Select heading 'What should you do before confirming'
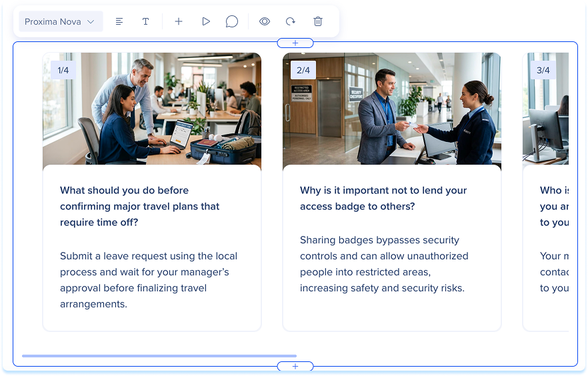Image resolution: width=588 pixels, height=376 pixels. [139, 206]
